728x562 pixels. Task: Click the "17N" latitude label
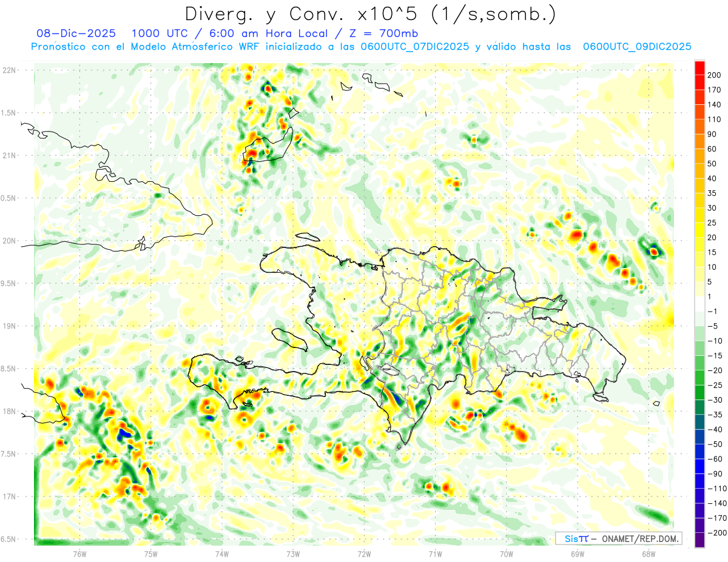pos(9,497)
